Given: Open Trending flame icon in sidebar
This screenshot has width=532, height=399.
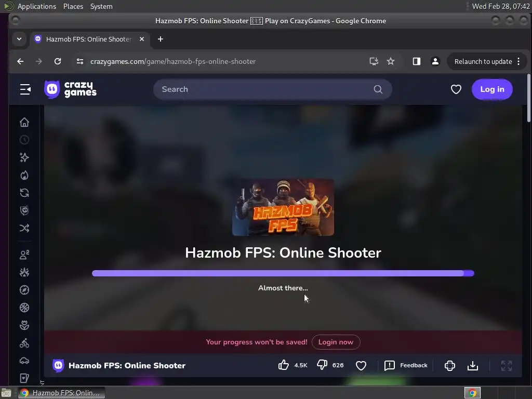Looking at the screenshot, I should (x=24, y=175).
